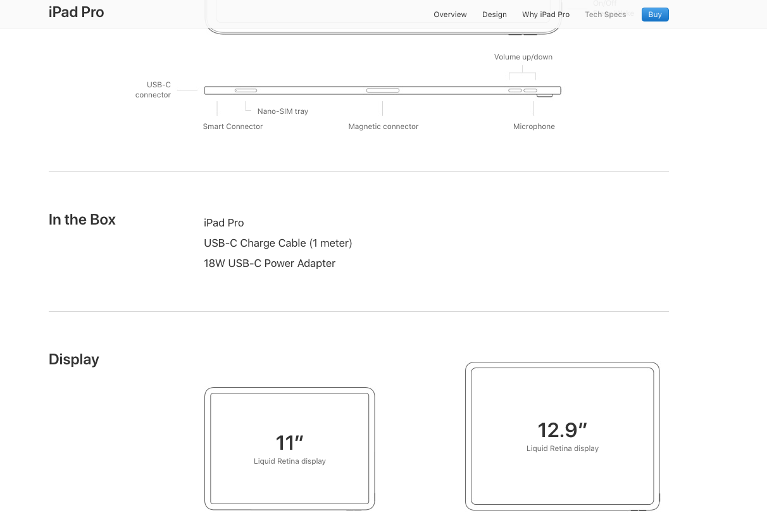Select the 'Nano-SIM tray' label
This screenshot has height=532, width=767.
(x=283, y=111)
